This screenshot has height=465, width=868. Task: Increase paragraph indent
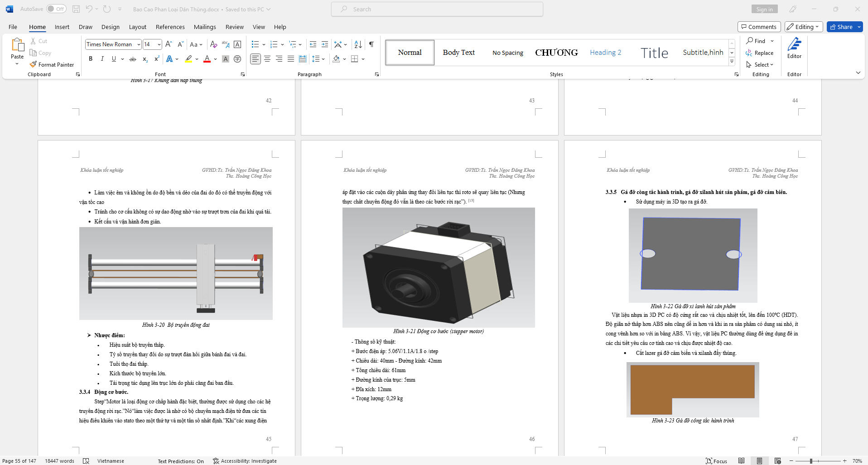click(325, 44)
